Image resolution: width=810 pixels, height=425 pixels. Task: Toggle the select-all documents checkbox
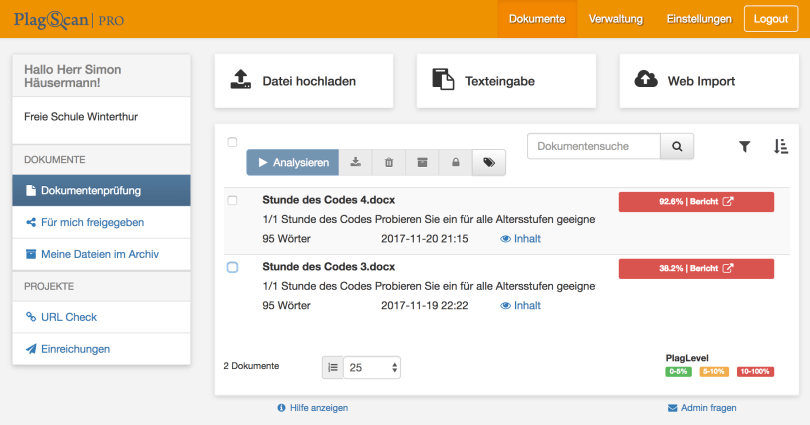[x=233, y=142]
